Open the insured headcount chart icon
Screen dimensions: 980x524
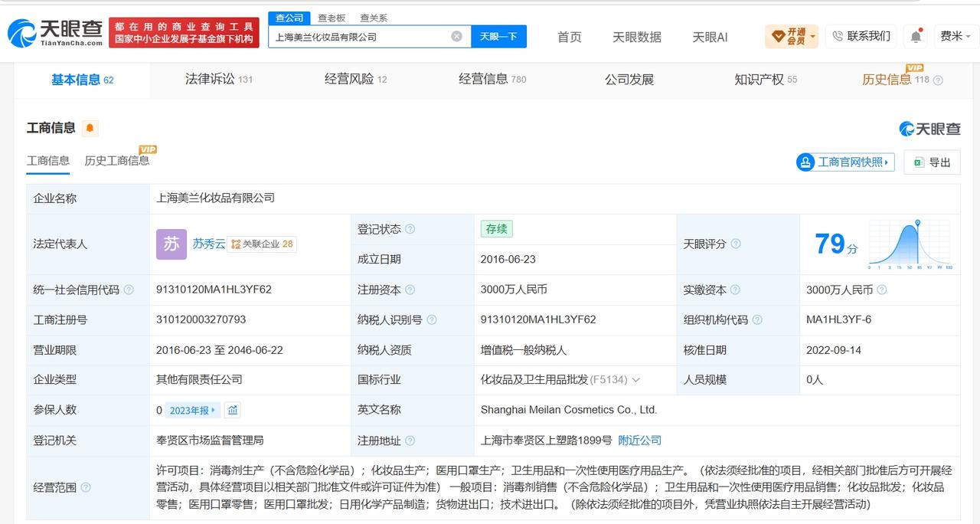tap(233, 410)
